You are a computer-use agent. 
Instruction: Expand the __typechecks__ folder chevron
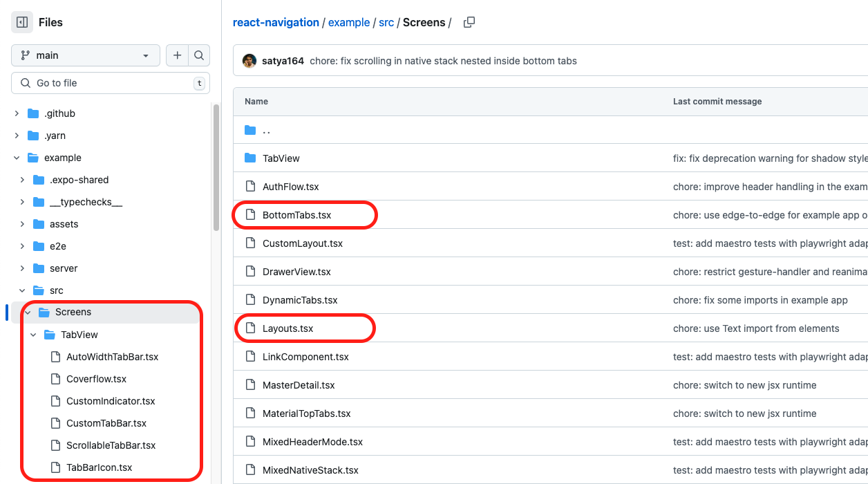pos(22,202)
